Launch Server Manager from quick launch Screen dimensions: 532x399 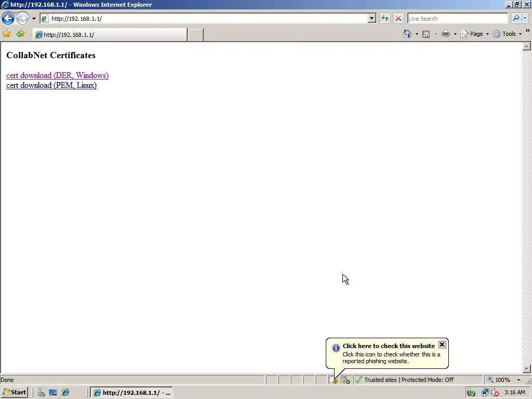(x=42, y=393)
